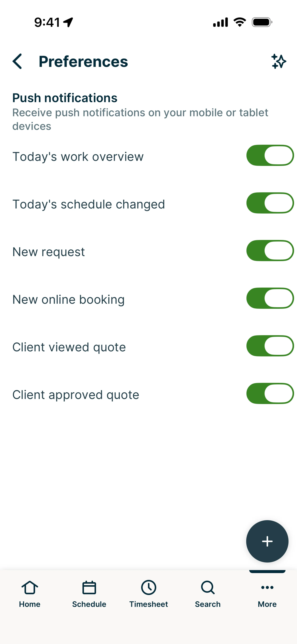Toggle Client viewed quote notification

point(270,346)
